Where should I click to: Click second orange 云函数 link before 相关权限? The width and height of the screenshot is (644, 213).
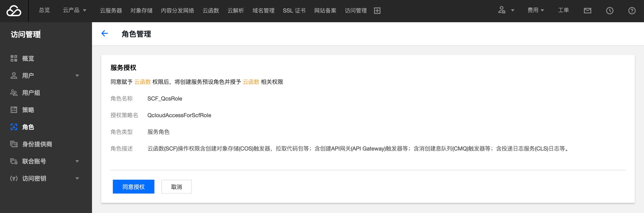tap(251, 82)
